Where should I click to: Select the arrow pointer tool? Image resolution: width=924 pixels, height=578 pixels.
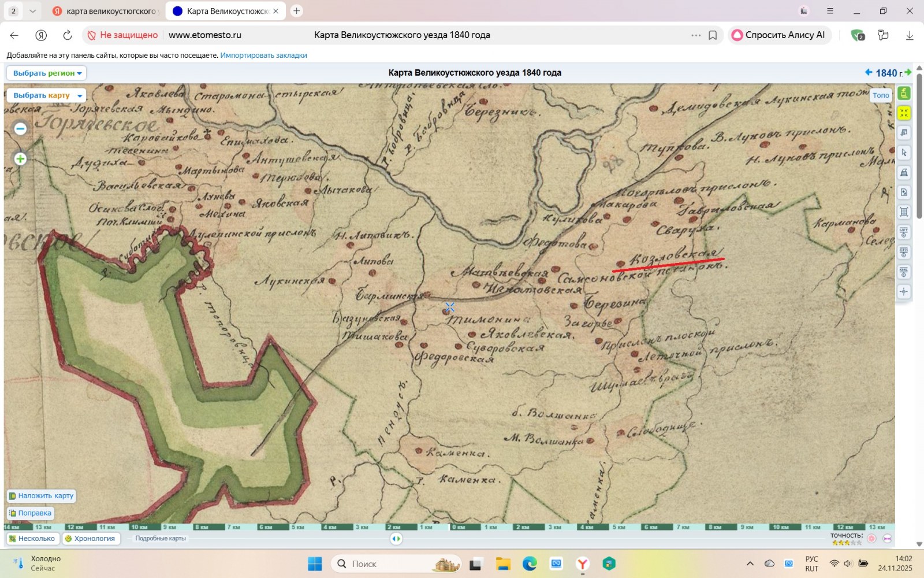point(904,153)
